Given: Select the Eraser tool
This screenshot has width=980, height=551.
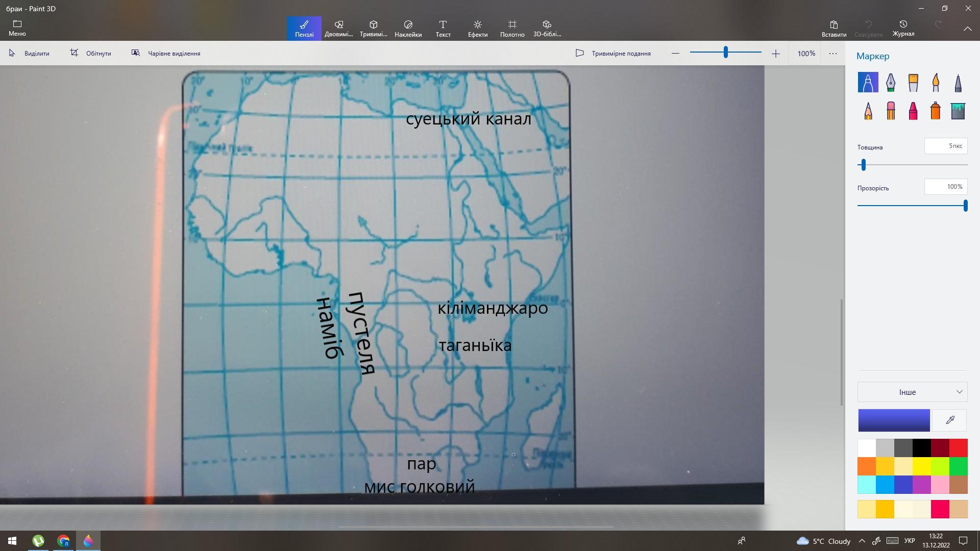Looking at the screenshot, I should coord(891,111).
